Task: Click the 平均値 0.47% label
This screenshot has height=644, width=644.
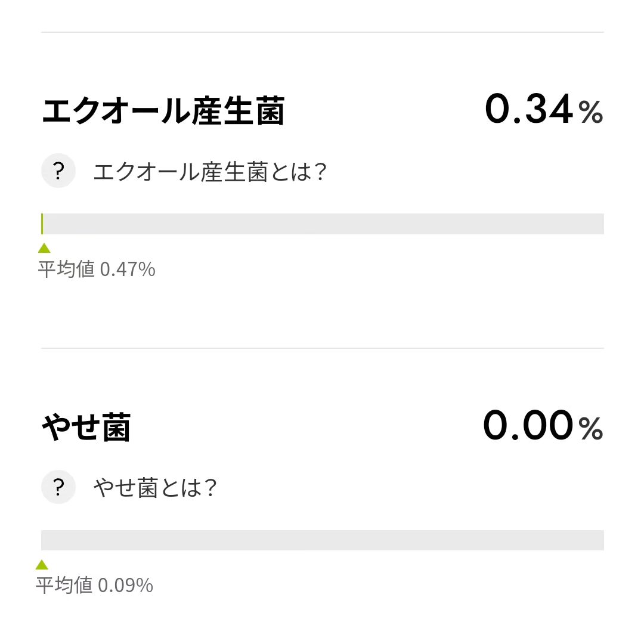Action: [97, 270]
